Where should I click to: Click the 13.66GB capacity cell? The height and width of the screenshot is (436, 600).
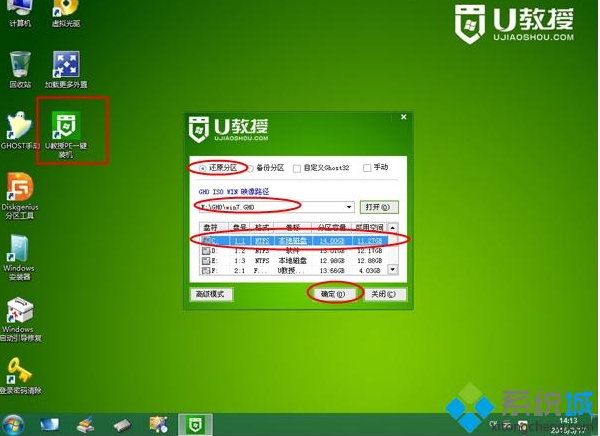coord(332,271)
